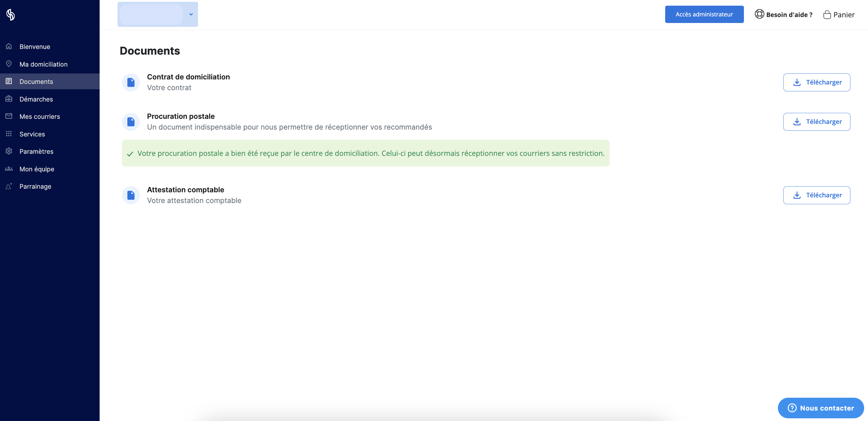The height and width of the screenshot is (421, 868).
Task: Click the company logo in sidebar
Action: 10,15
